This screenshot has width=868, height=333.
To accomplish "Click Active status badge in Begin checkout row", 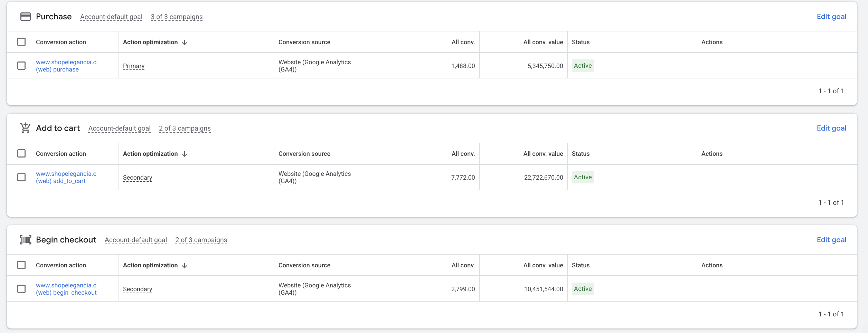I will [x=583, y=289].
